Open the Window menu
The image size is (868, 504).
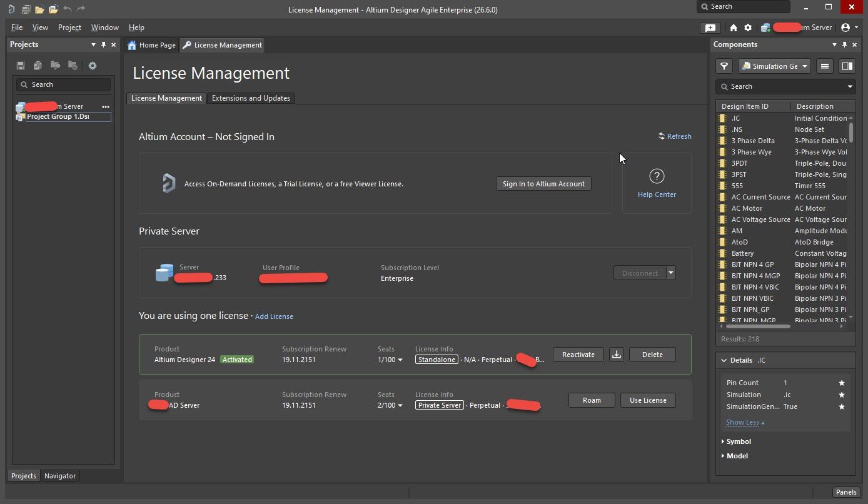click(x=104, y=28)
